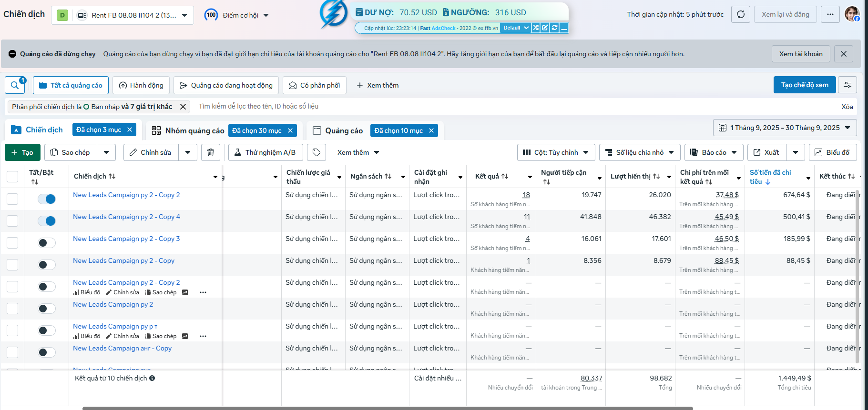Screen dimensions: 868x410
Task: Select the 'Tất cả quảng cáo' view
Action: (x=71, y=85)
